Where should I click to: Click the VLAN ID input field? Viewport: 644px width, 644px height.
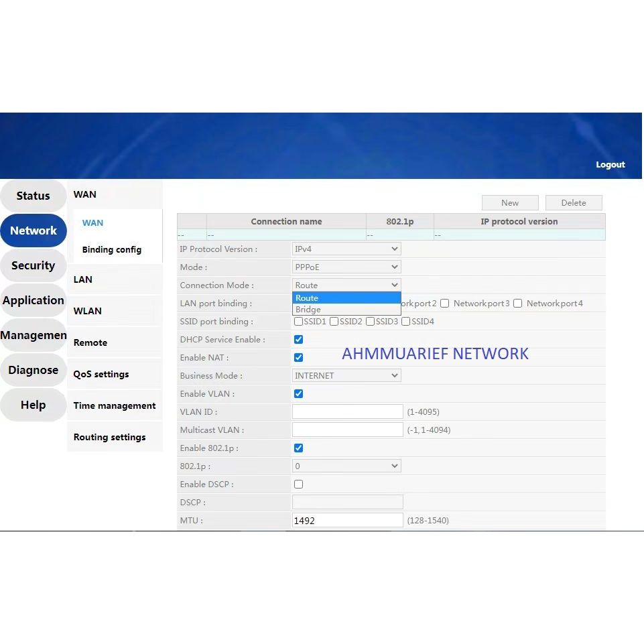tap(347, 412)
